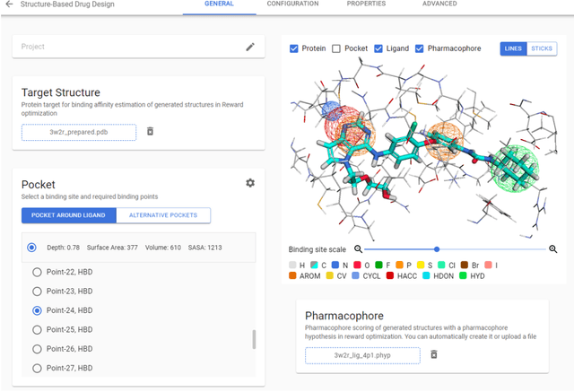Switch to Alternative Pockets view
Image resolution: width=574 pixels, height=392 pixels.
pos(163,215)
